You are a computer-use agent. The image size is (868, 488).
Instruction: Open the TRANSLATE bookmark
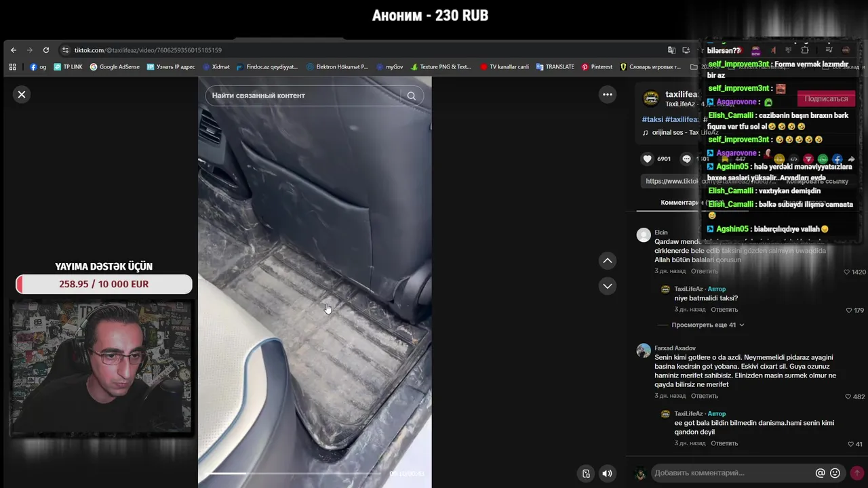click(555, 67)
